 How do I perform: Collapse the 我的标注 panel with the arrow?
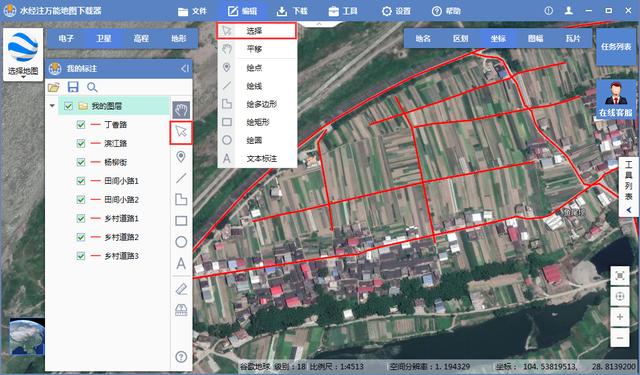pos(185,69)
